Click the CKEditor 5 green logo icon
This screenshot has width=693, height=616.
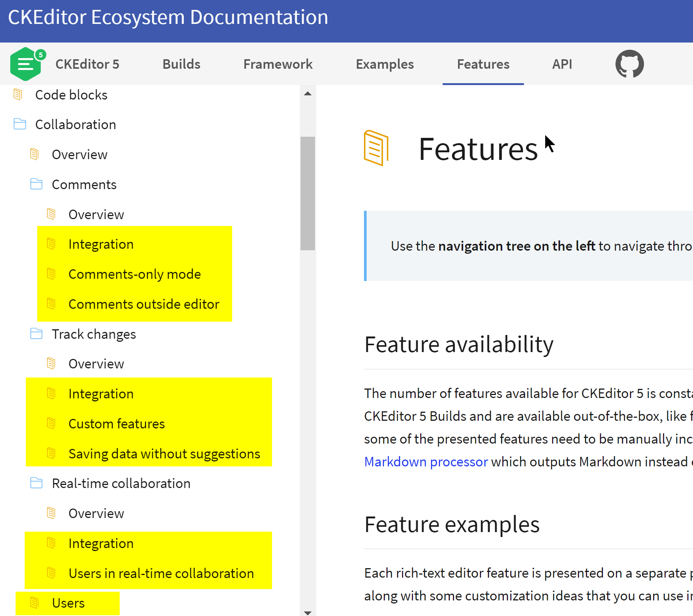pyautogui.click(x=28, y=64)
